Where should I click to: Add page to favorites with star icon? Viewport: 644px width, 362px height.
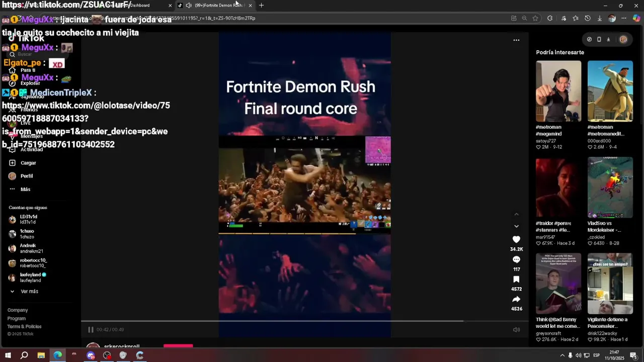tap(535, 18)
